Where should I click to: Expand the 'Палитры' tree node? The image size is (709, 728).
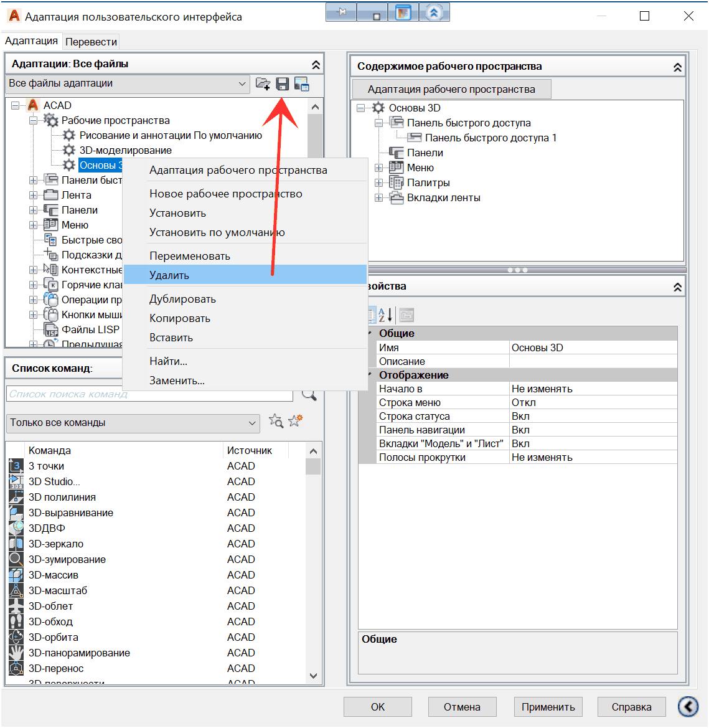click(378, 183)
